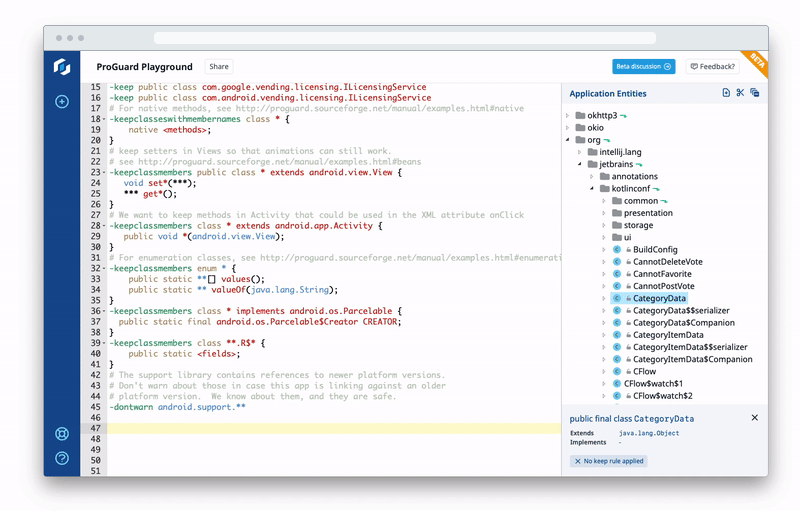Click the class icon beside CFlow$watch$1
This screenshot has height=511, width=800.
[x=616, y=384]
